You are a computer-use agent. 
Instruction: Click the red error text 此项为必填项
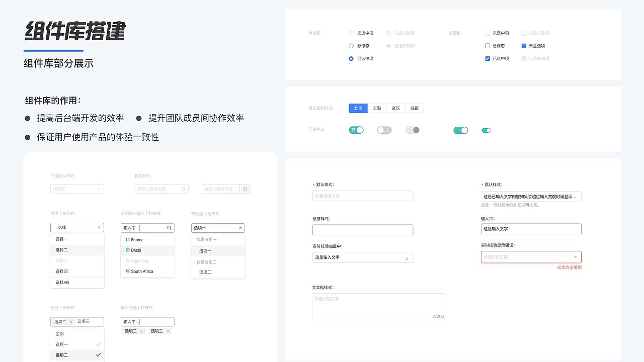pos(570,267)
